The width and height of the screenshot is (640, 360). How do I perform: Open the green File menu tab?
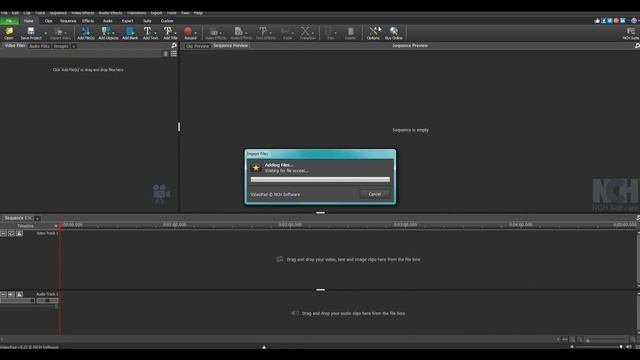9,21
